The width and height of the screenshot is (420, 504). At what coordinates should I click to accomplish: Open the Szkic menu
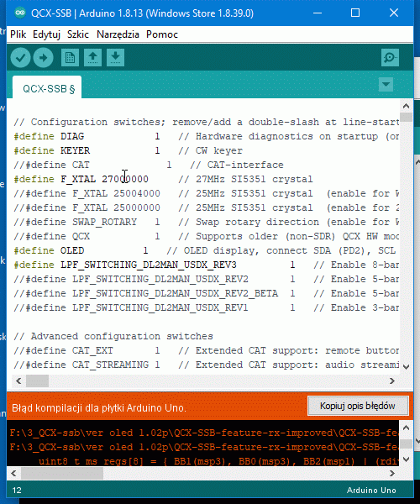point(78,34)
